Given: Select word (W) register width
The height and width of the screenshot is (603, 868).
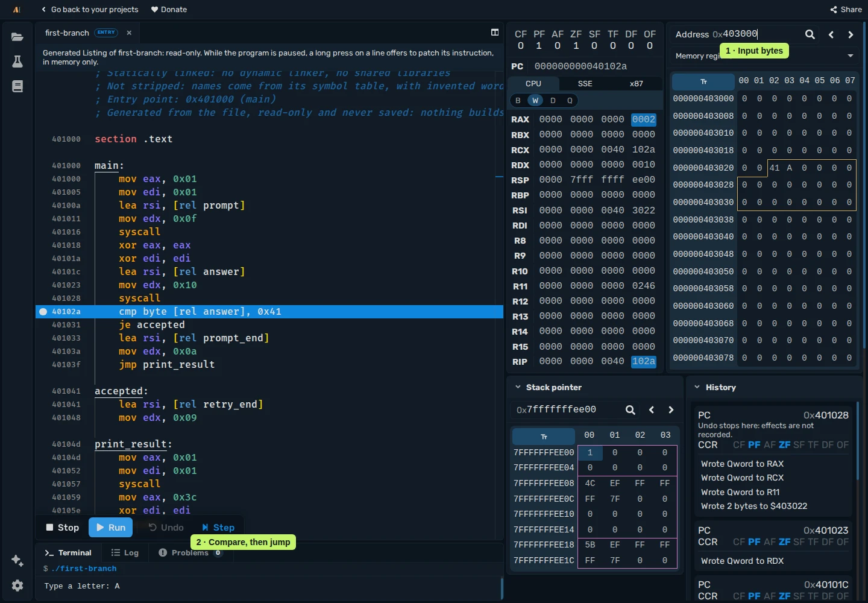Looking at the screenshot, I should (x=535, y=101).
